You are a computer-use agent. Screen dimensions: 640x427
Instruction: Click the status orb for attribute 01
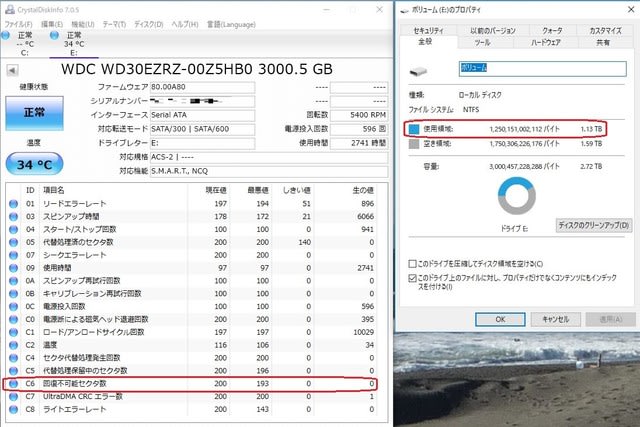[x=13, y=204]
